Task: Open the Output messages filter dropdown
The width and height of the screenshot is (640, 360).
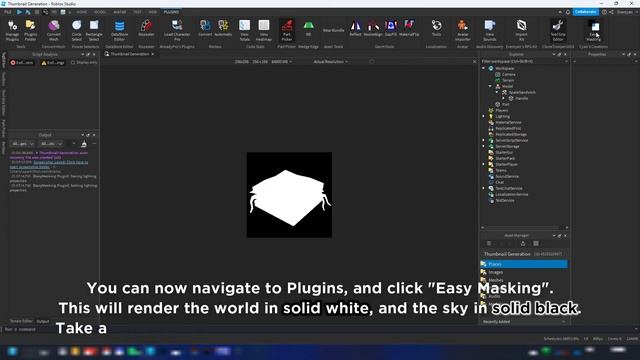Action: point(22,144)
